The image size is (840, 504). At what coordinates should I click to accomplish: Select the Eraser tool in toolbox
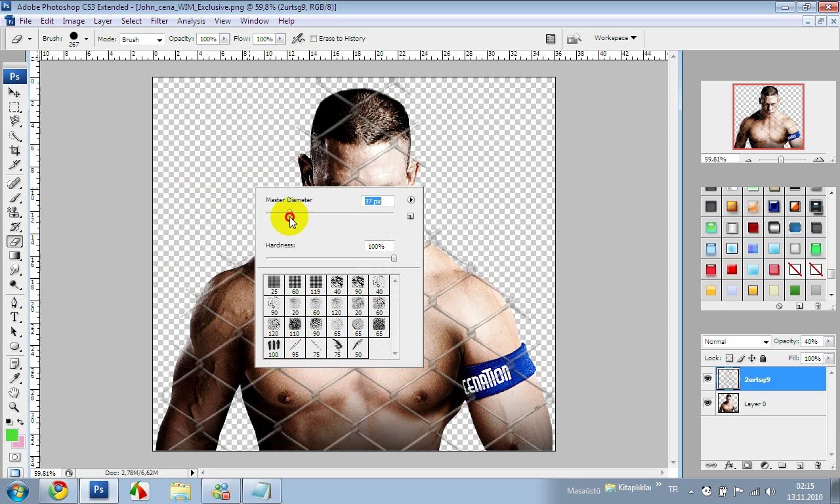click(14, 241)
